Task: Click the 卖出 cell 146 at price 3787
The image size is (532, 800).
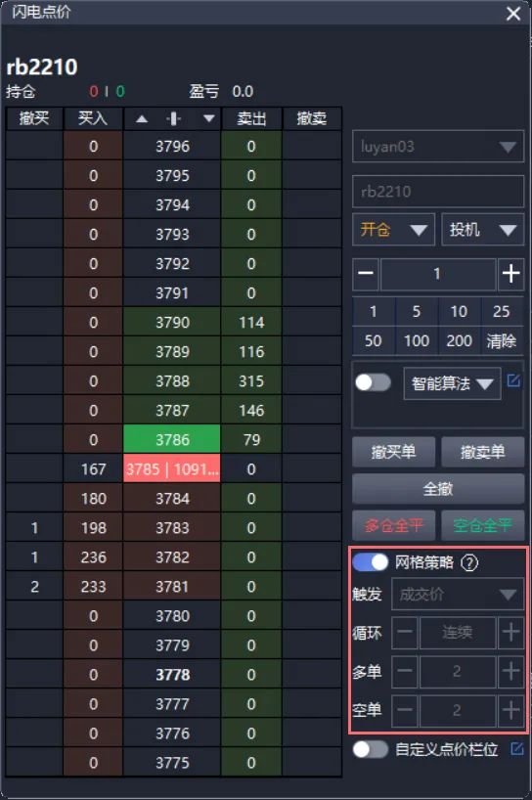Action: point(251,410)
